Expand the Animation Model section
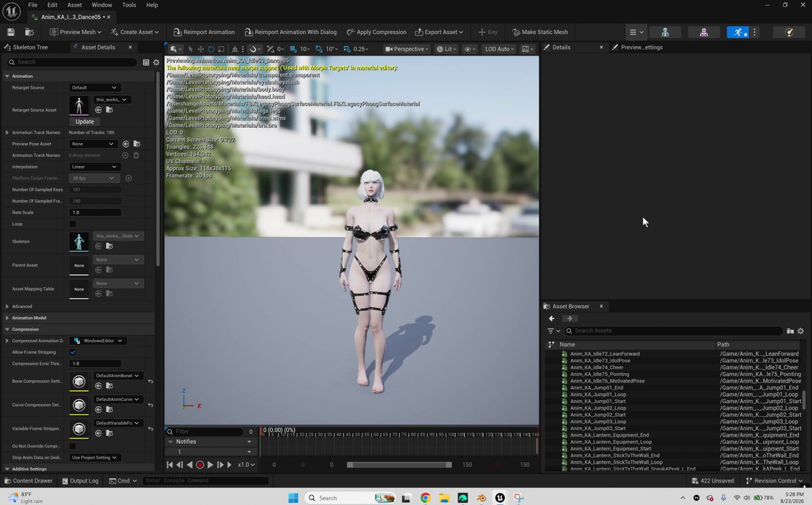 click(7, 317)
